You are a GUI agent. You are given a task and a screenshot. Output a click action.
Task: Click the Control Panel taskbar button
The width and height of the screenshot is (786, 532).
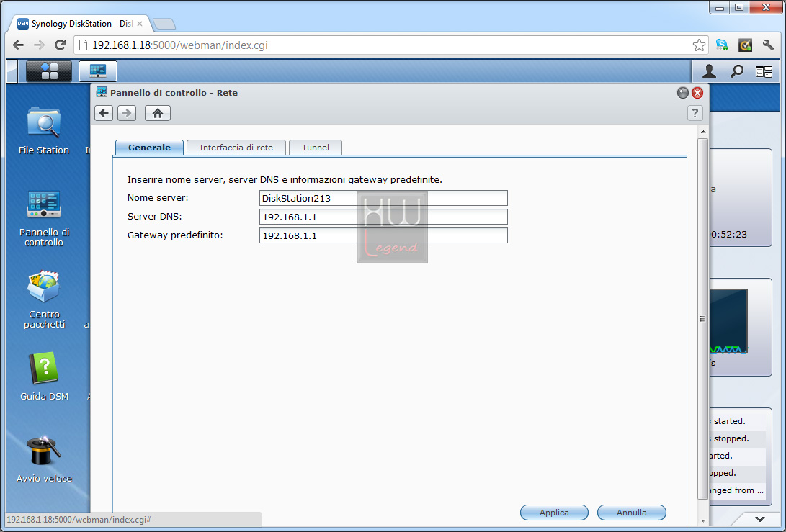[98, 71]
